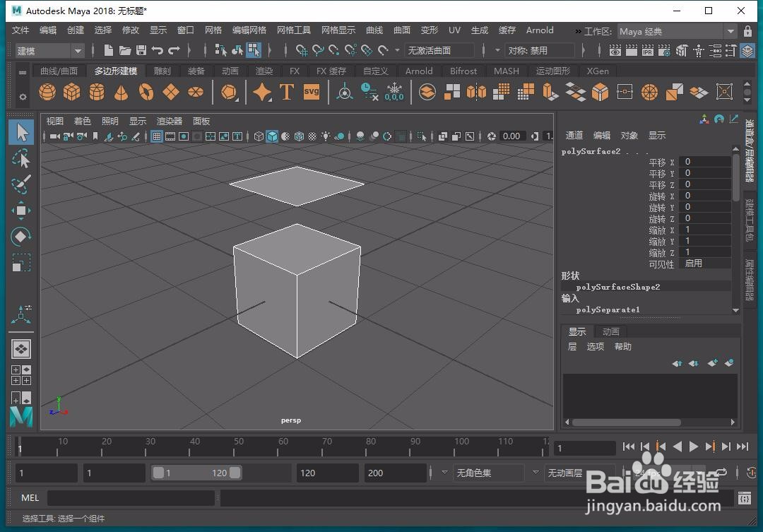
Task: Play animation forward
Action: [x=694, y=447]
